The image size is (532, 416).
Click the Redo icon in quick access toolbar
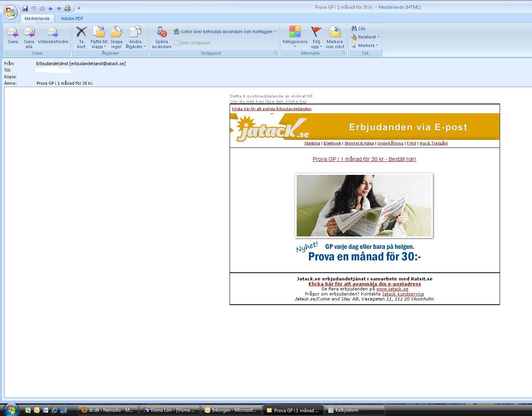pos(42,8)
